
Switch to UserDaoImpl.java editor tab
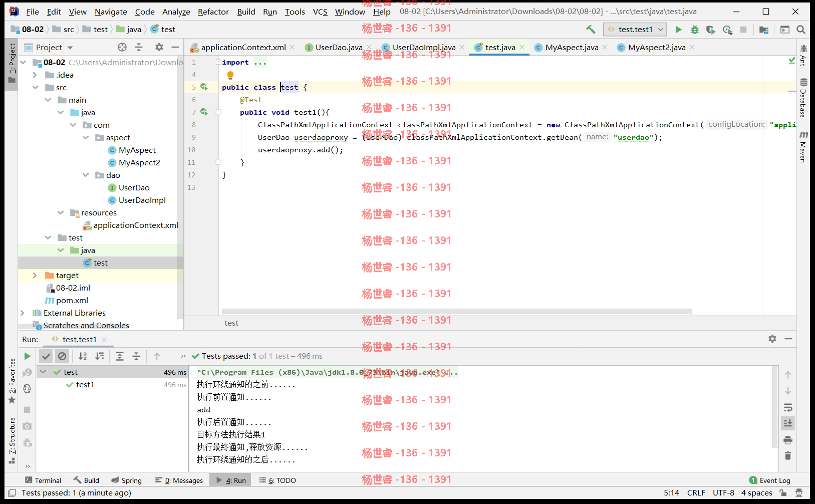[x=424, y=47]
